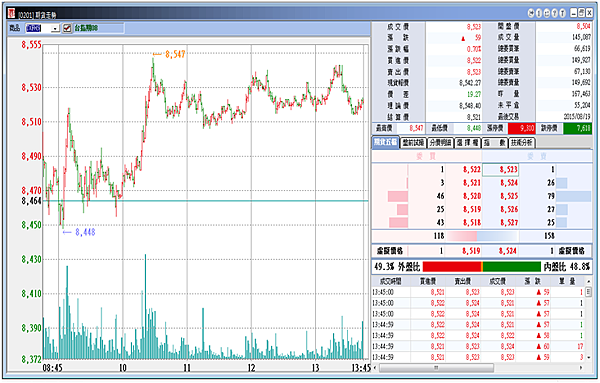The image size is (600, 383).
Task: Click the green 內盤比 ratio bar segment
Action: (x=512, y=266)
